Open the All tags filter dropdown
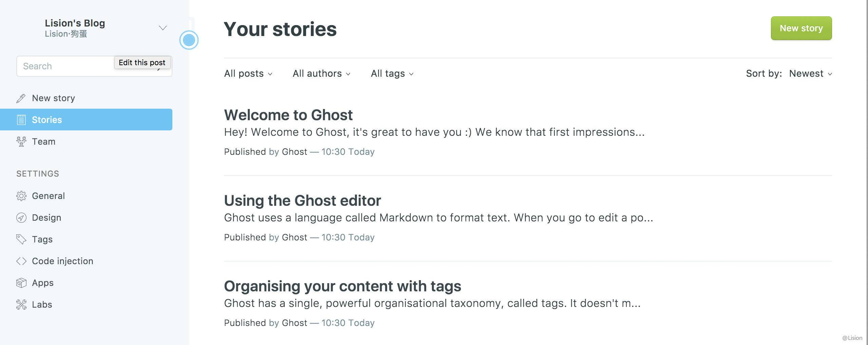 (x=392, y=74)
